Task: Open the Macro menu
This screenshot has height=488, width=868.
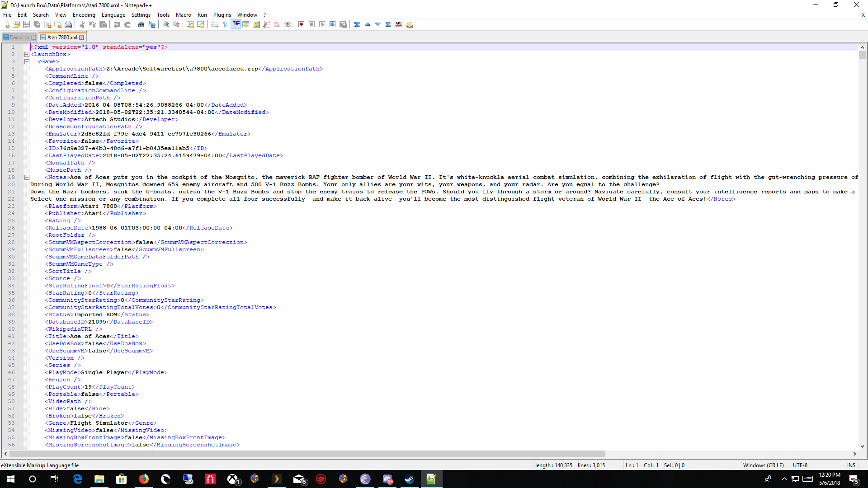Action: click(x=184, y=14)
